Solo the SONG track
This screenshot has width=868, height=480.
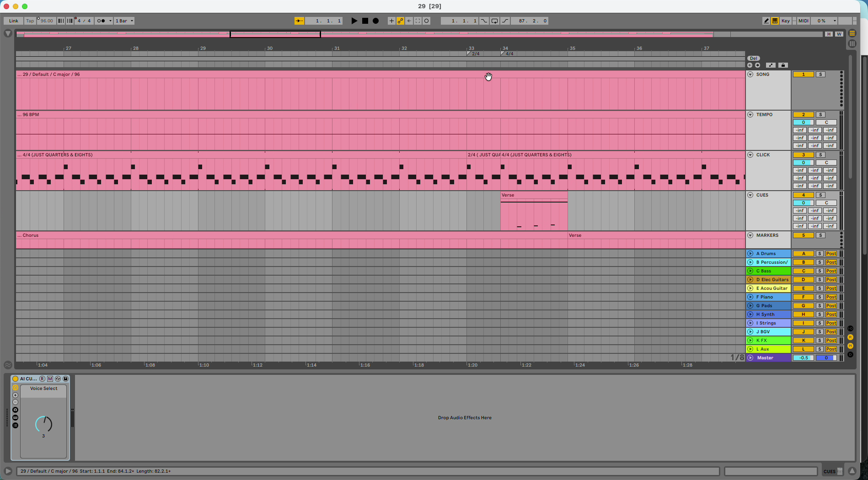point(820,75)
